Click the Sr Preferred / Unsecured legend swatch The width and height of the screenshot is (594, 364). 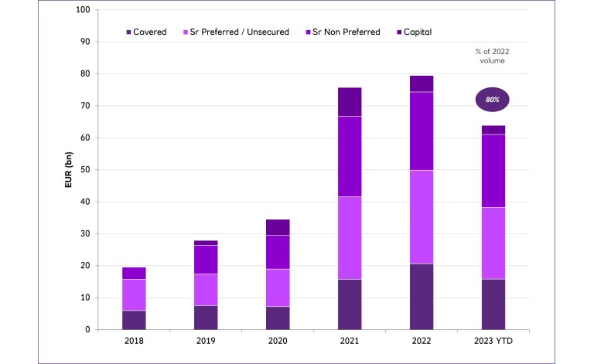point(186,32)
